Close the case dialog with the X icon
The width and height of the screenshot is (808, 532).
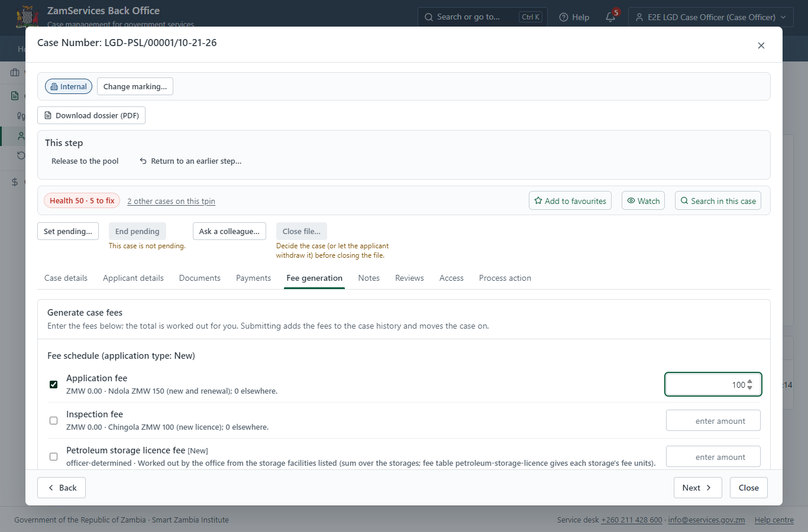pyautogui.click(x=761, y=46)
